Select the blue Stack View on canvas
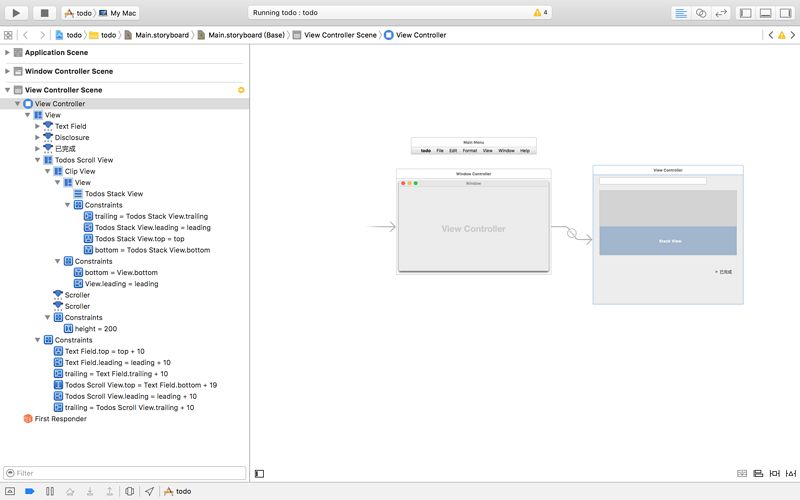Image resolution: width=800 pixels, height=500 pixels. (x=668, y=241)
